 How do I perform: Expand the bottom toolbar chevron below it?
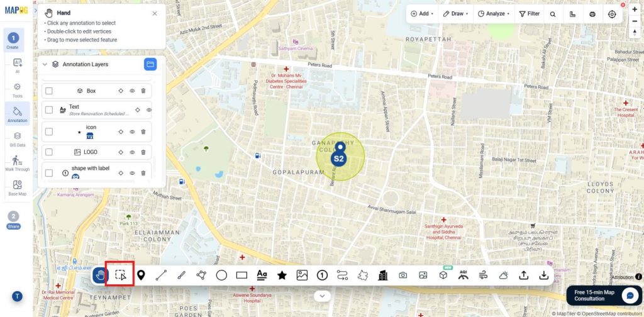pos(323,296)
